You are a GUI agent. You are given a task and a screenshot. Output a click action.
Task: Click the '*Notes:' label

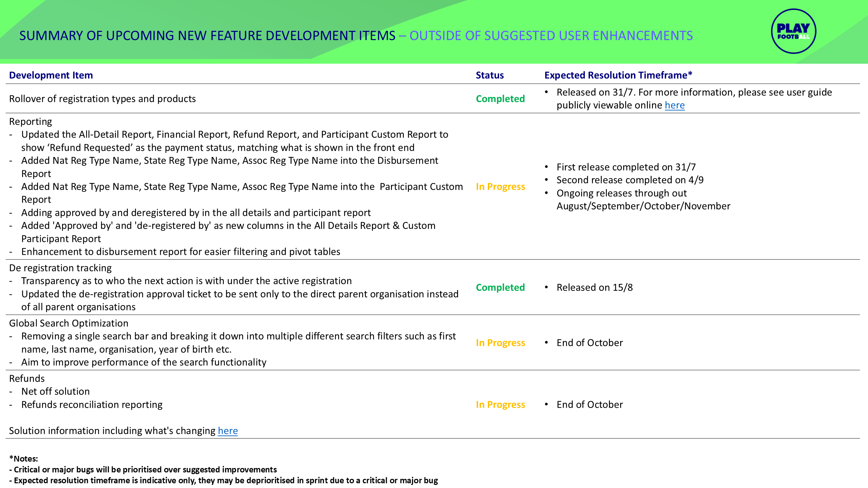23,459
